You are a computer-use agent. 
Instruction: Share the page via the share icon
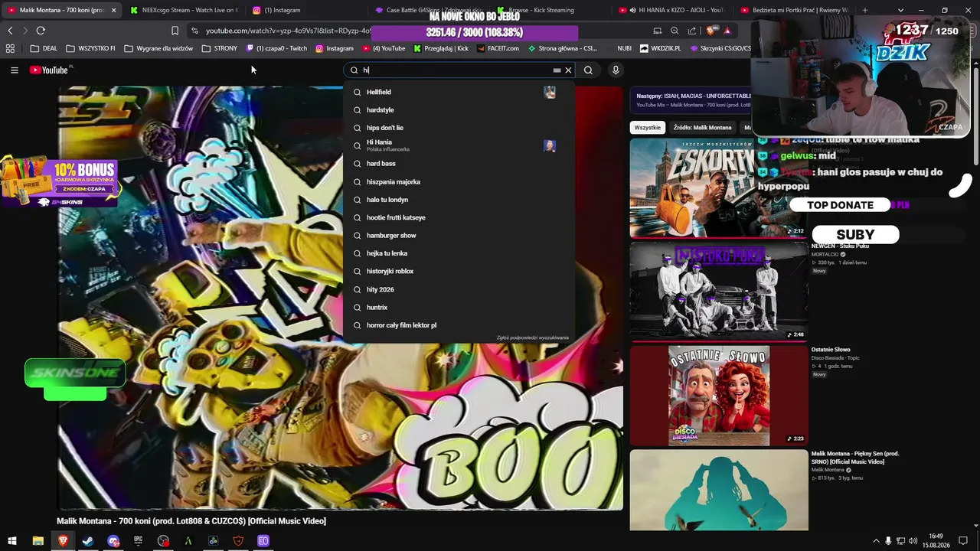coord(692,31)
